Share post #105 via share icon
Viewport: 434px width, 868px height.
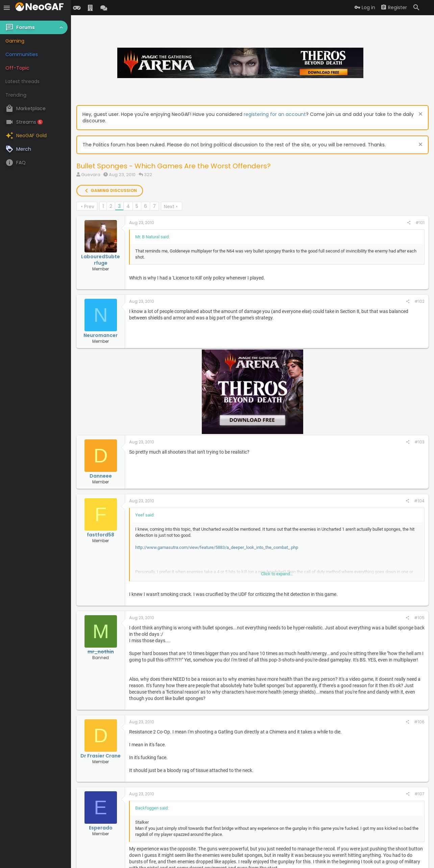coord(407,618)
